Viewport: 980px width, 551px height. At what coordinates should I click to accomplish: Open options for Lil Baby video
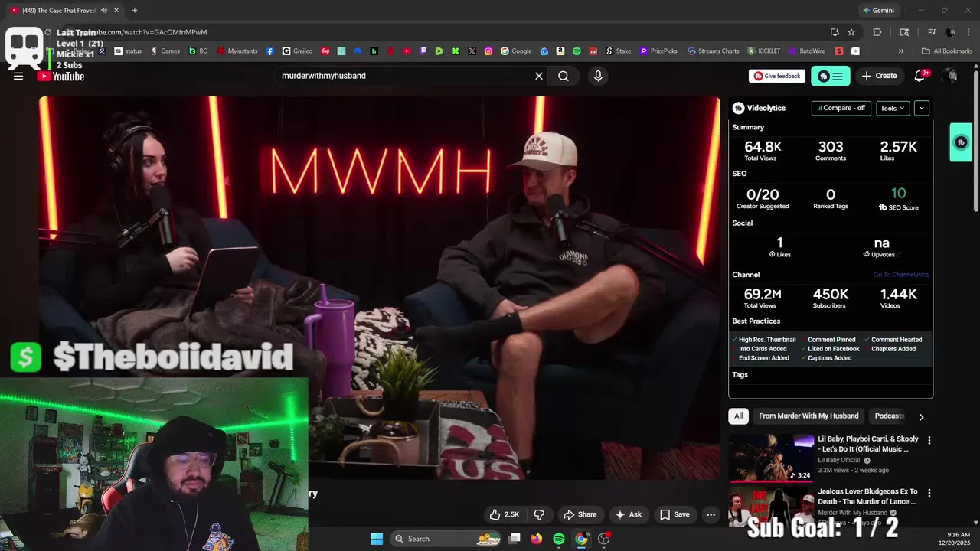(x=929, y=440)
